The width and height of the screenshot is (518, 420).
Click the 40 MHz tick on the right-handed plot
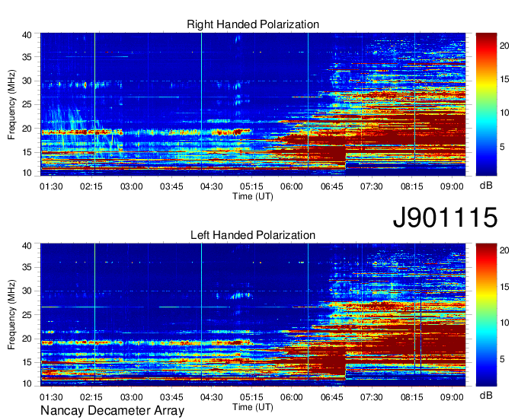[x=27, y=35]
